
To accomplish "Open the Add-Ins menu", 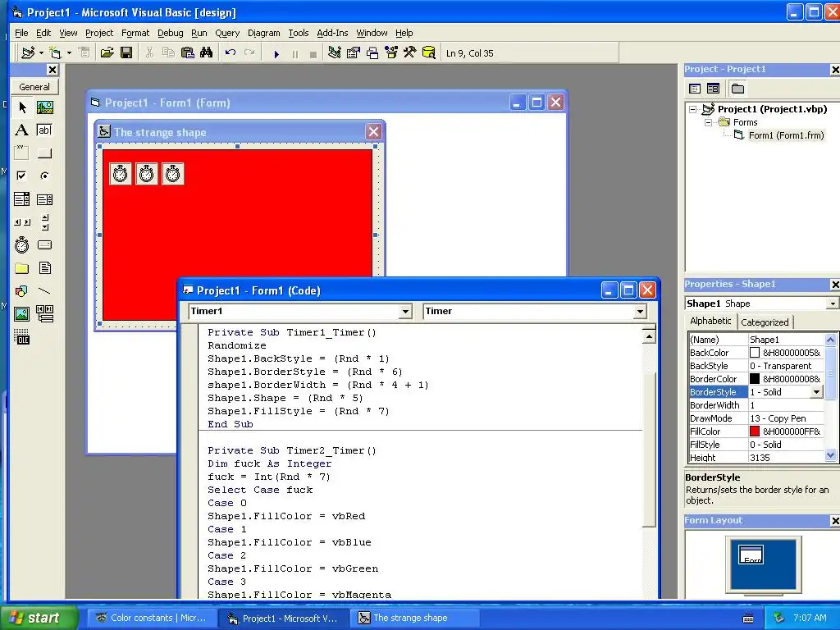I will (332, 33).
